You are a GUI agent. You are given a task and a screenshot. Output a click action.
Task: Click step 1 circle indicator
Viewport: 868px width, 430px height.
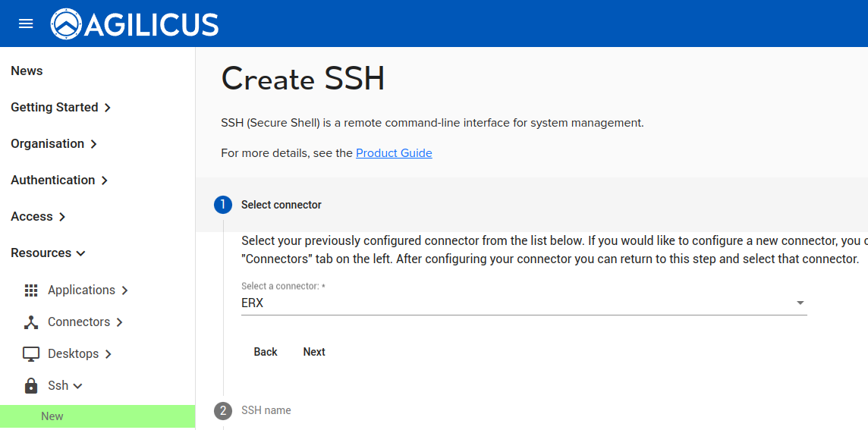pyautogui.click(x=223, y=205)
